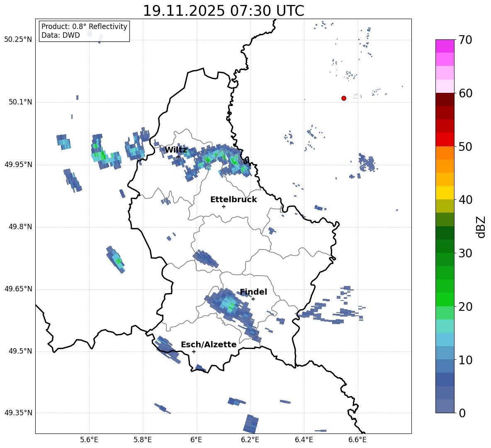Click the 49.95°N latitude tick label
The width and height of the screenshot is (491, 448).
pos(18,165)
